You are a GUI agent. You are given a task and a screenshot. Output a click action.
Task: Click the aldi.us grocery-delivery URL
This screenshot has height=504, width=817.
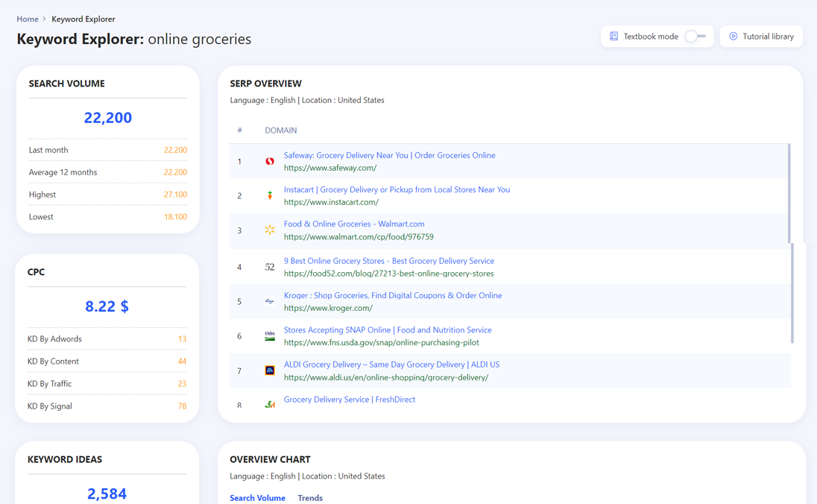[x=386, y=377]
